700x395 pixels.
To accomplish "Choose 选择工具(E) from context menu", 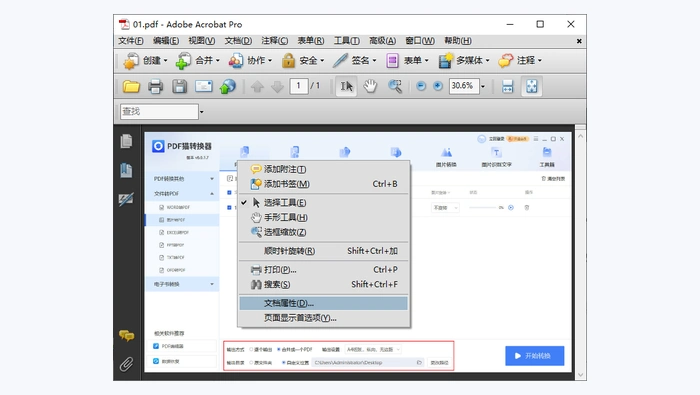I will click(x=324, y=203).
